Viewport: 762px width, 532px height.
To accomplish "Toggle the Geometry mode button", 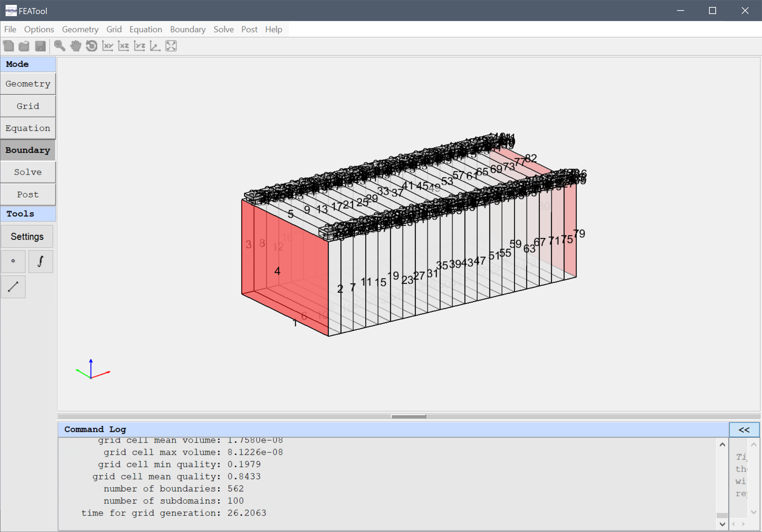I will point(28,84).
